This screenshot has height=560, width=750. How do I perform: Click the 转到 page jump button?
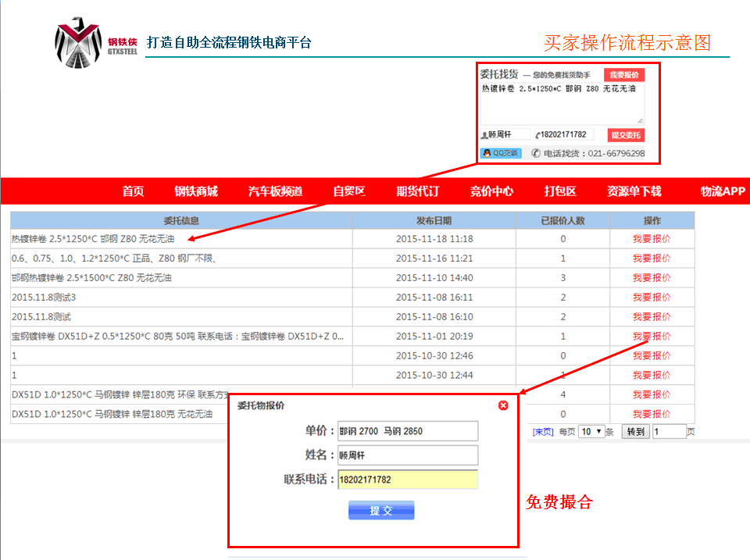634,431
